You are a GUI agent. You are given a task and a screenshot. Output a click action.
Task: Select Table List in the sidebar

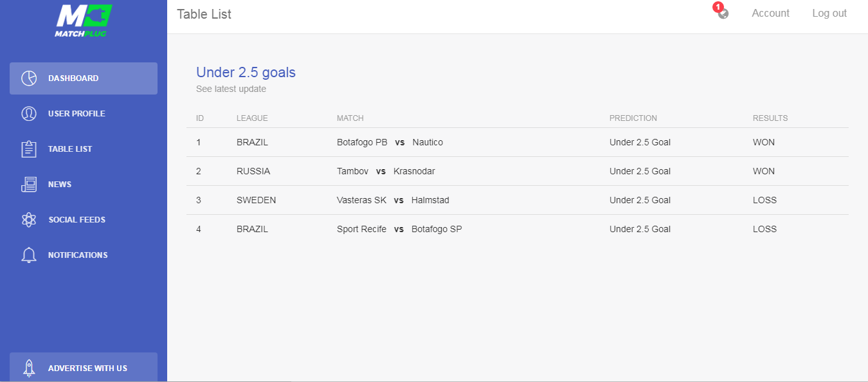point(84,149)
